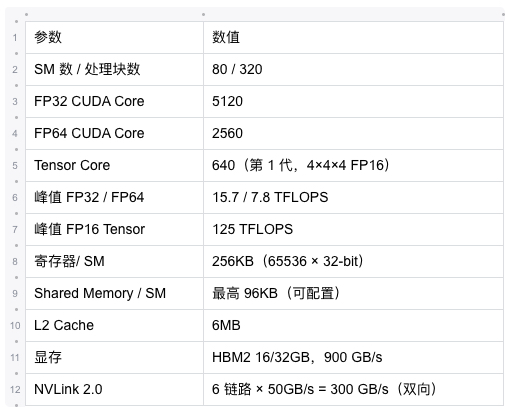Select row number 10 header
508x411 pixels.
click(x=15, y=326)
